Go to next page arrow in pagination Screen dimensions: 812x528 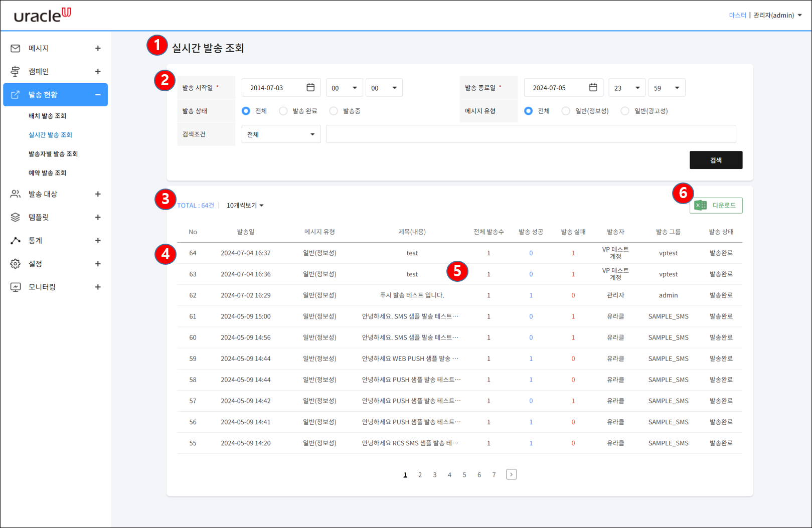tap(512, 474)
